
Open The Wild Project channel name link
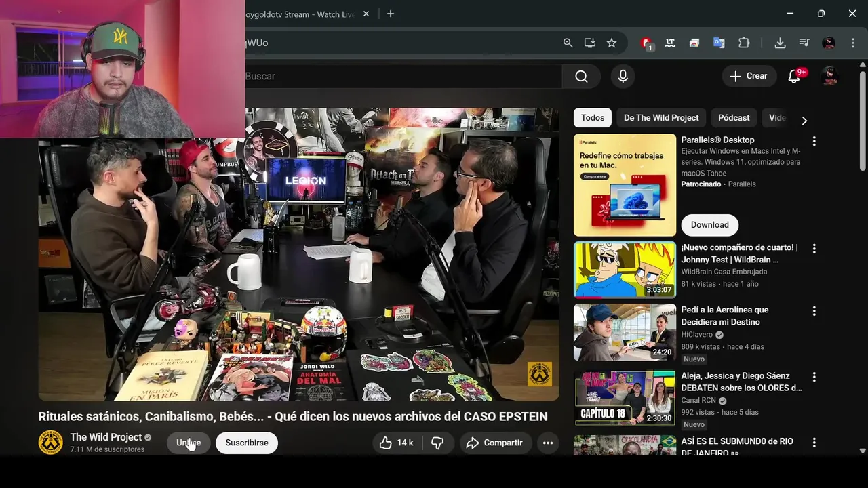106,437
